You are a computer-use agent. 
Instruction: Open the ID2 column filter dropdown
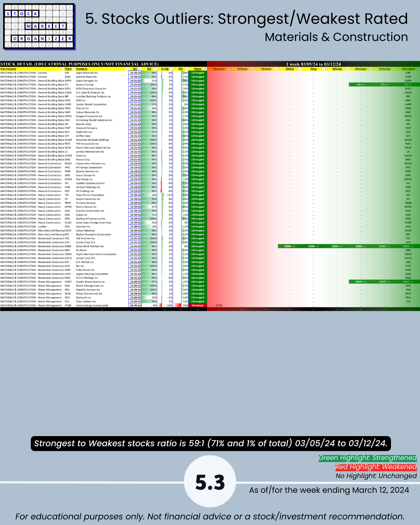pyautogui.click(x=155, y=69)
